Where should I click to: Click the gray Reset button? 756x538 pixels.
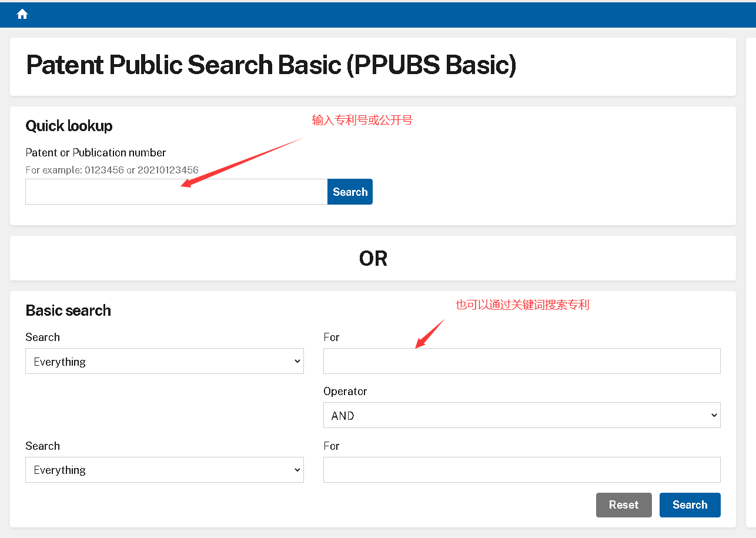623,504
